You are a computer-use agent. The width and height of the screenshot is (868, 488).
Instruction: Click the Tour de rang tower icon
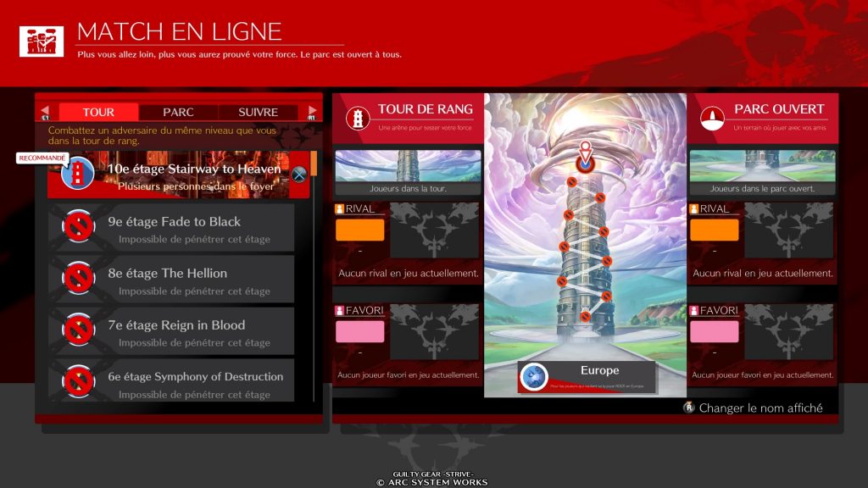click(358, 118)
